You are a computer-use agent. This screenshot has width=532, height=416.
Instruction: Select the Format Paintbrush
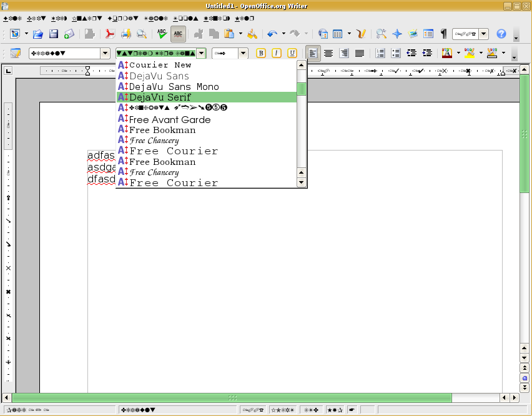(252, 34)
